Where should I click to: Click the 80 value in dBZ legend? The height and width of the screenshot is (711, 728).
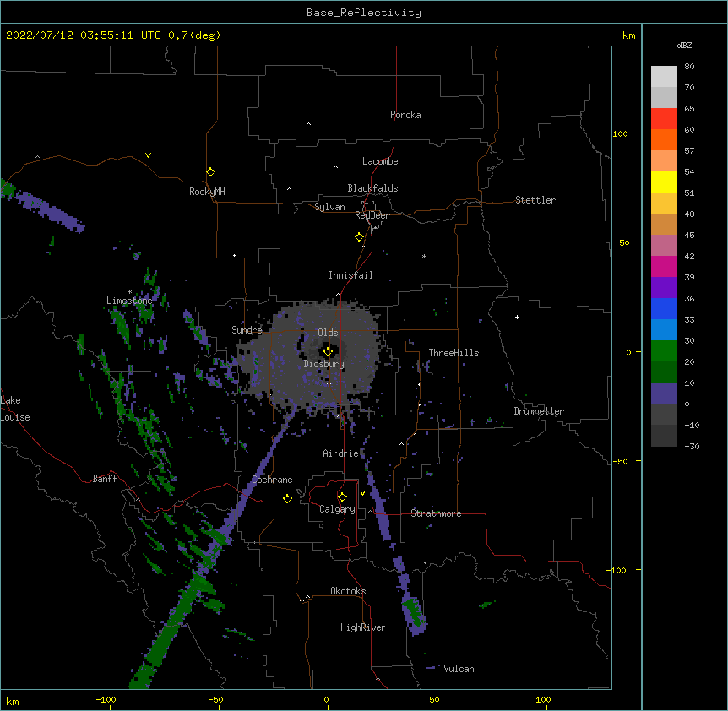689,67
